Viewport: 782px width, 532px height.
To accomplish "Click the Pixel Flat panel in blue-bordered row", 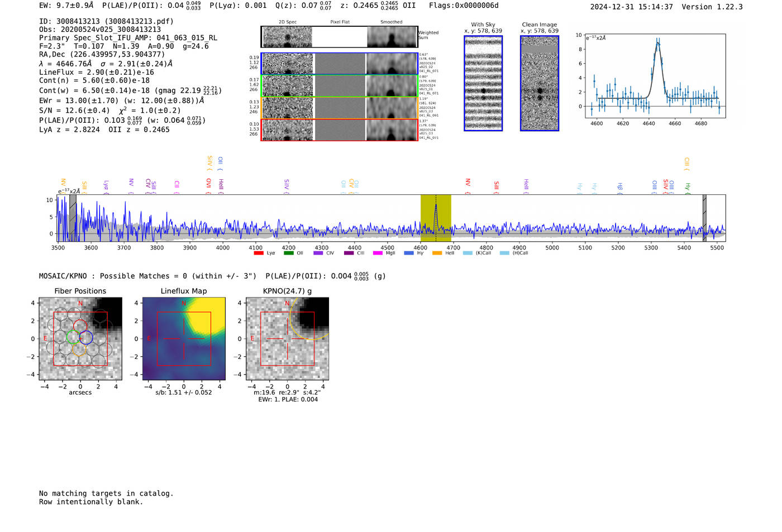I will coord(340,64).
